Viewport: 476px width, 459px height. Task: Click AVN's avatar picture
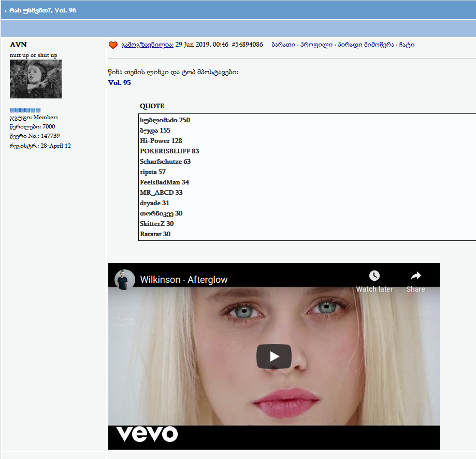(36, 79)
